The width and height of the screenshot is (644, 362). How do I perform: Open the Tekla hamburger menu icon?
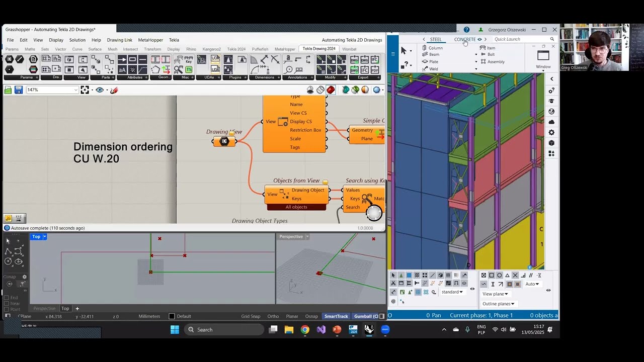click(393, 54)
